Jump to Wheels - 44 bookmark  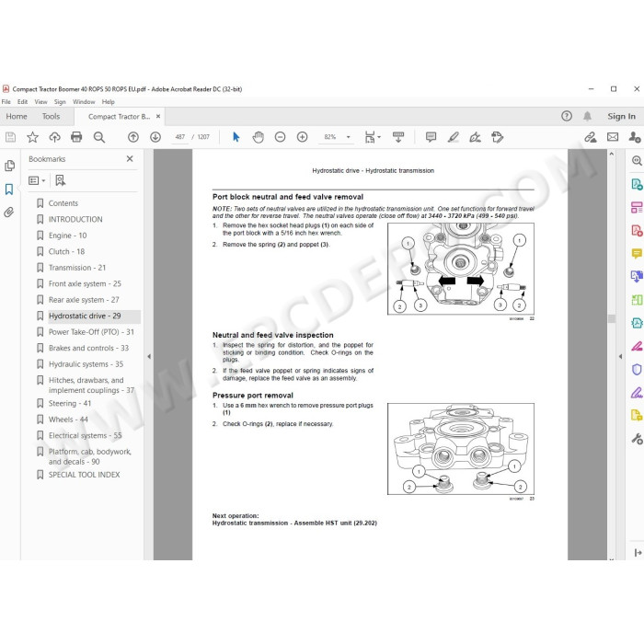point(68,420)
